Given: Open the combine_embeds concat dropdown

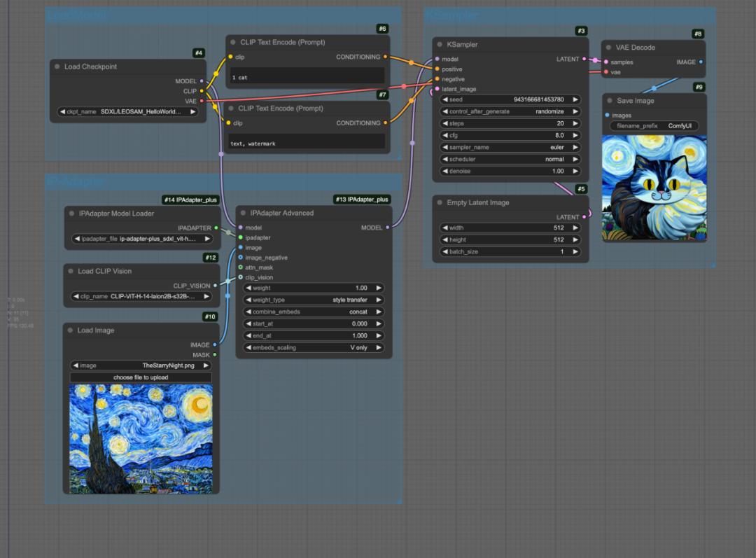Looking at the screenshot, I should coord(314,312).
